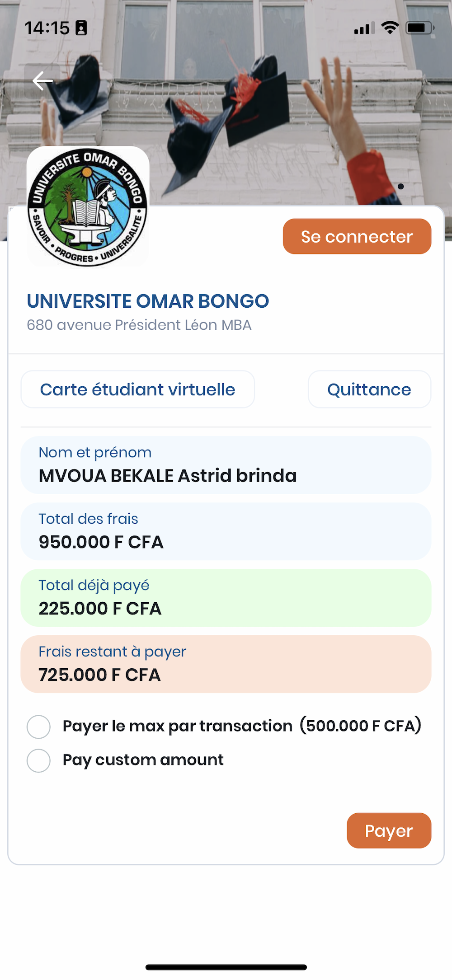Tap the address 680 avenue Président Léon MBA
Screen dimensions: 452x980
139,325
